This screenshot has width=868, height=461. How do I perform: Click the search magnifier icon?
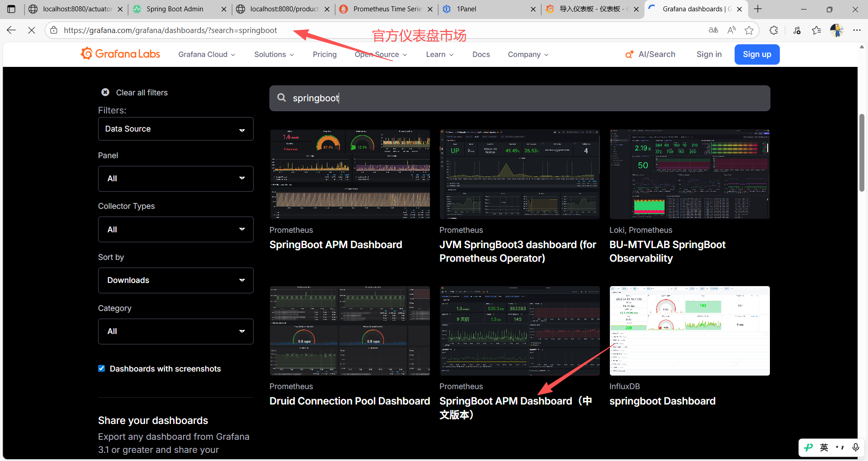click(x=282, y=98)
